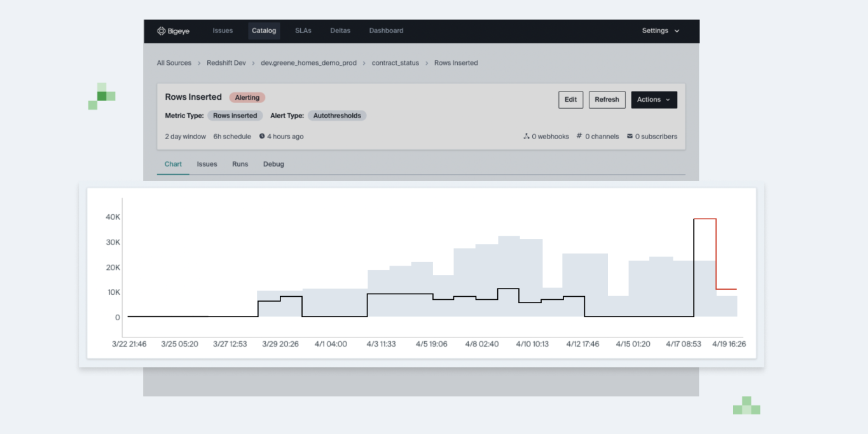The width and height of the screenshot is (868, 434).
Task: Open the Redshift Dev breadcrumb link
Action: click(226, 63)
